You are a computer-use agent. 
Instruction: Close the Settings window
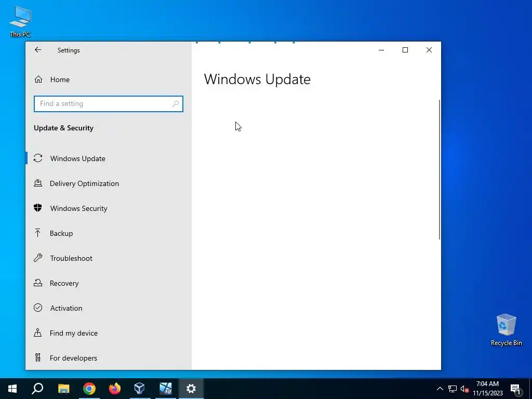tap(429, 50)
